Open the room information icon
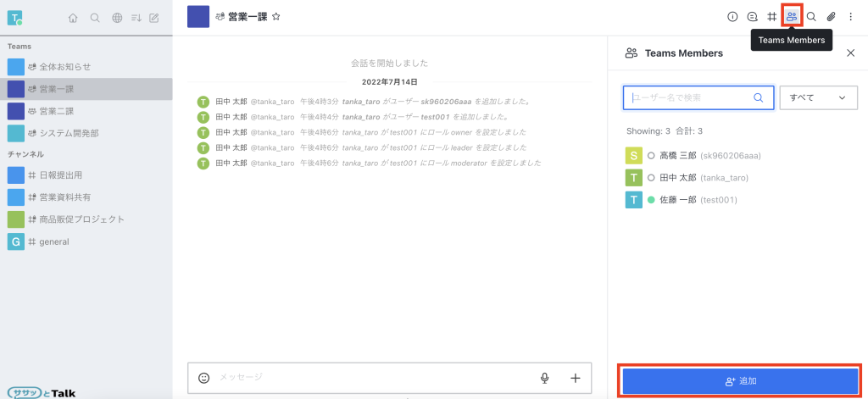This screenshot has height=399, width=868. coord(732,17)
